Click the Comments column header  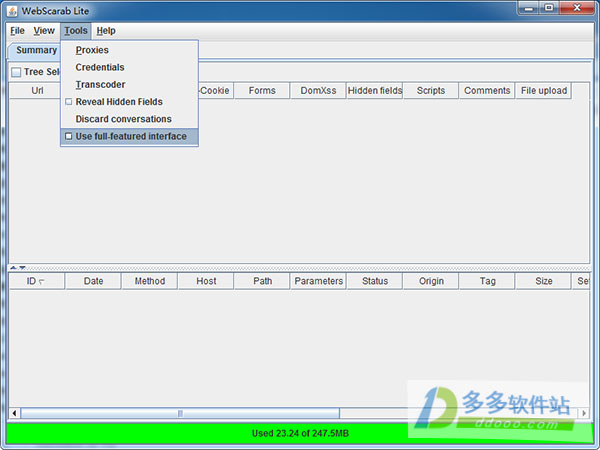(487, 91)
